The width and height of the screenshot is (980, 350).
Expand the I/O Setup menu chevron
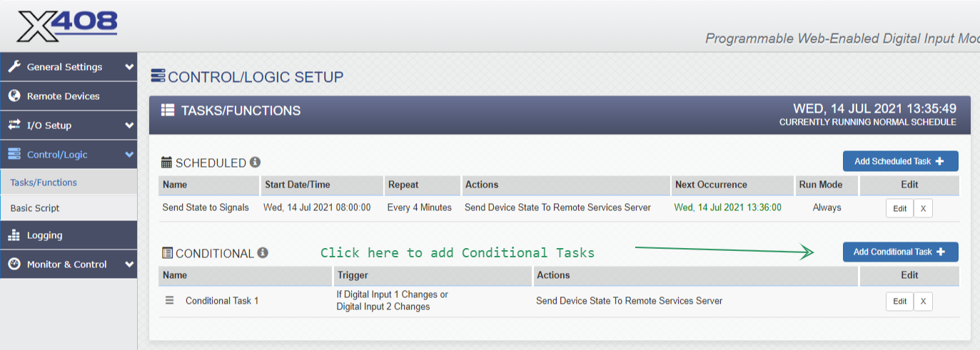[129, 125]
